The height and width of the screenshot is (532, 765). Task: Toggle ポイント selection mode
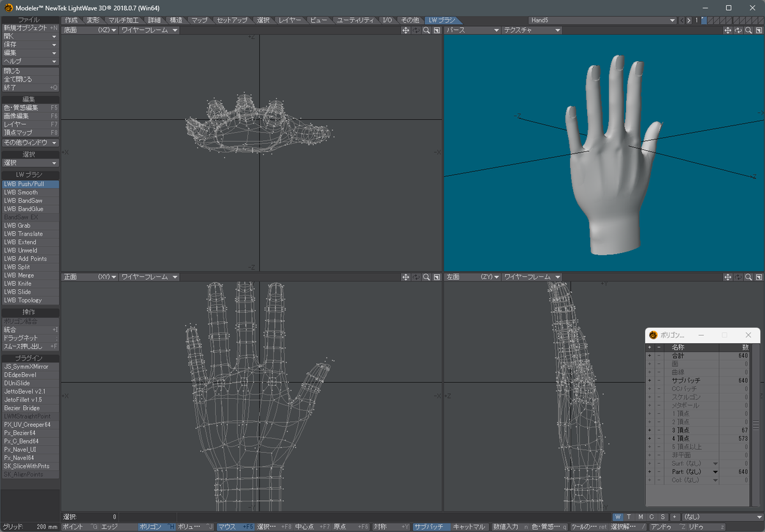[80, 527]
